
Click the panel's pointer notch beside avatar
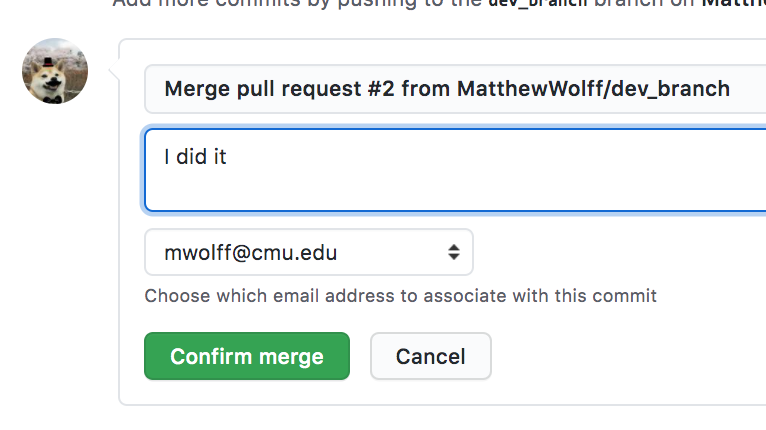[115, 72]
